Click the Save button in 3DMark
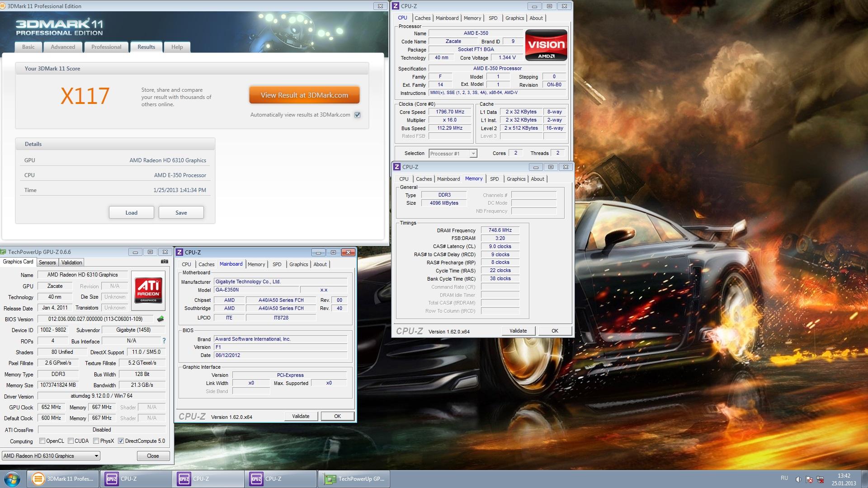 click(x=181, y=213)
